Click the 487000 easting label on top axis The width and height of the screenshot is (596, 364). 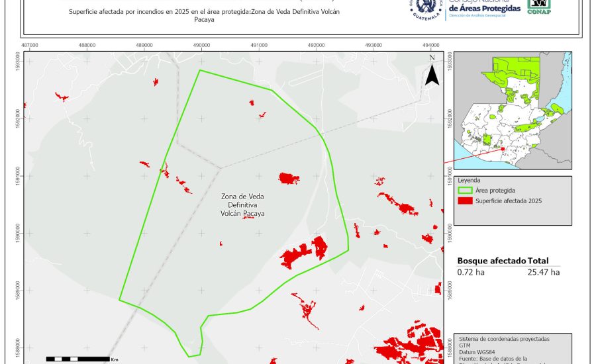point(30,44)
